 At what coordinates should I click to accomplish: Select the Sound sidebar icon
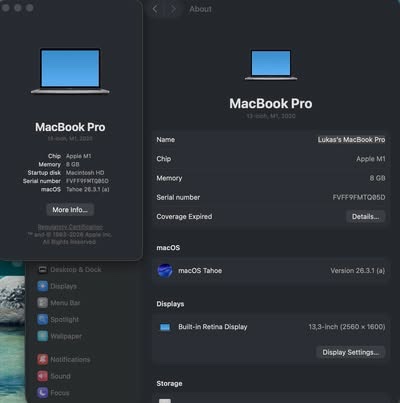click(42, 376)
